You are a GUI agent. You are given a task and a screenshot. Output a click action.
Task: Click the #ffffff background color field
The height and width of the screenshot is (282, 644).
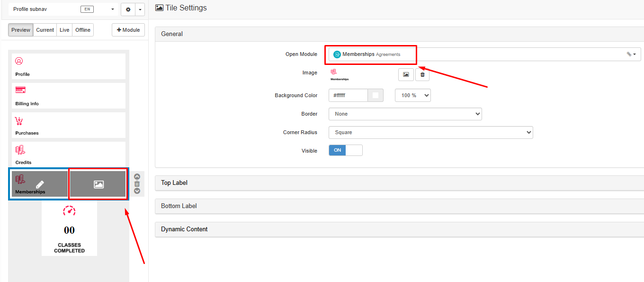click(x=348, y=95)
